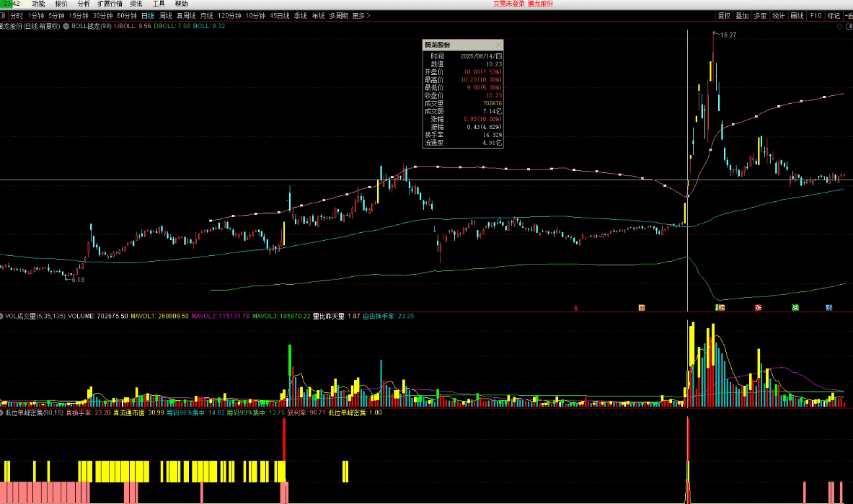
Task: Switch to the 日线 daily period
Action: (147, 15)
